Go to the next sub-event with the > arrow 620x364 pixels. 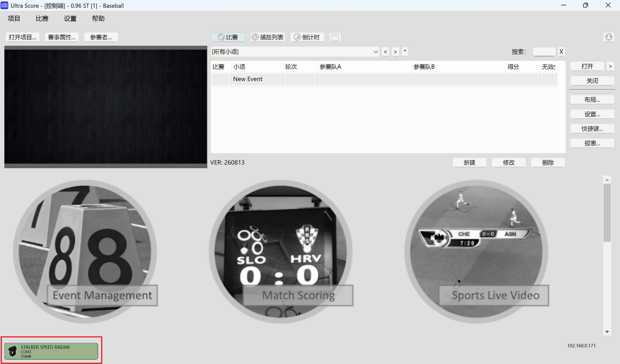coord(395,52)
